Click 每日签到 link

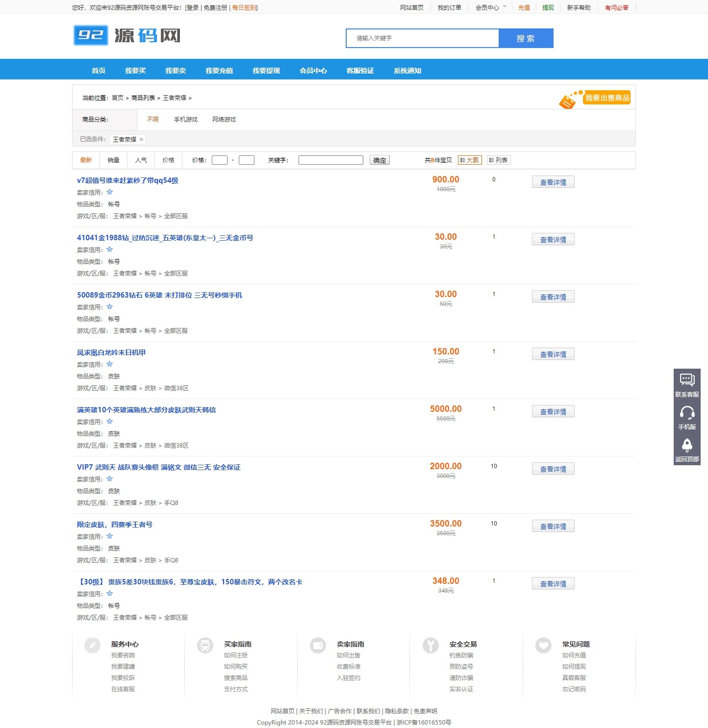tap(244, 8)
